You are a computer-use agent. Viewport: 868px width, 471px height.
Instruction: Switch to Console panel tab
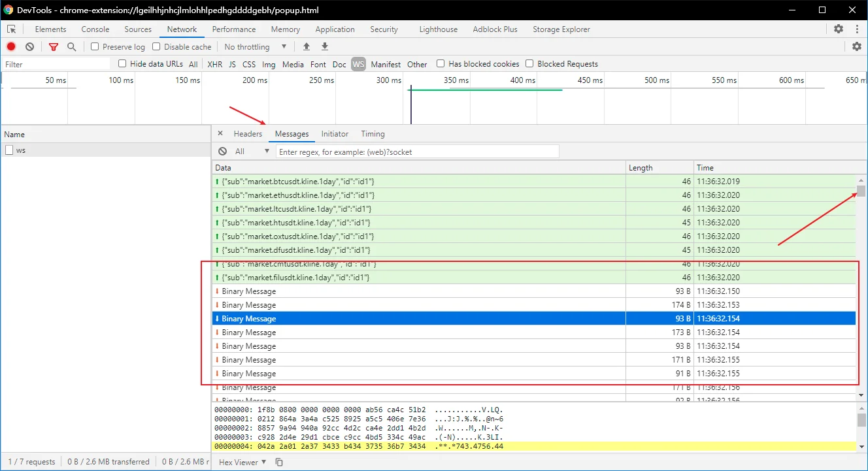95,29
